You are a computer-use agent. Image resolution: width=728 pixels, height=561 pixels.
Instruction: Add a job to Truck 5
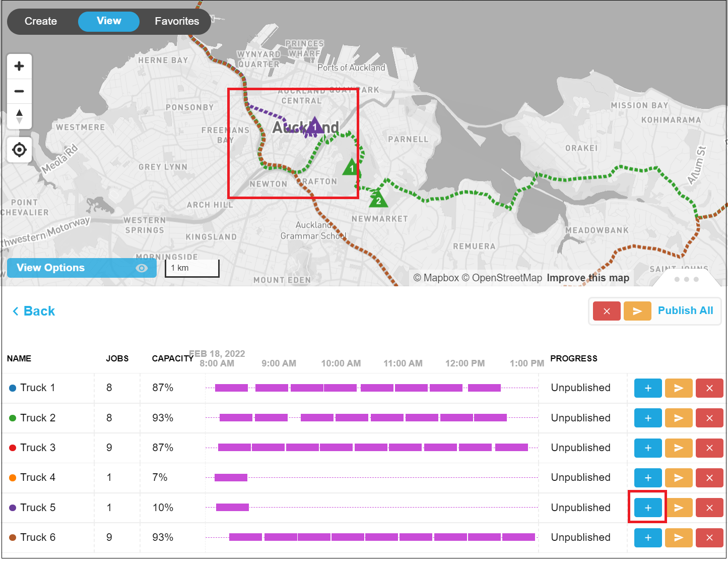(x=648, y=508)
